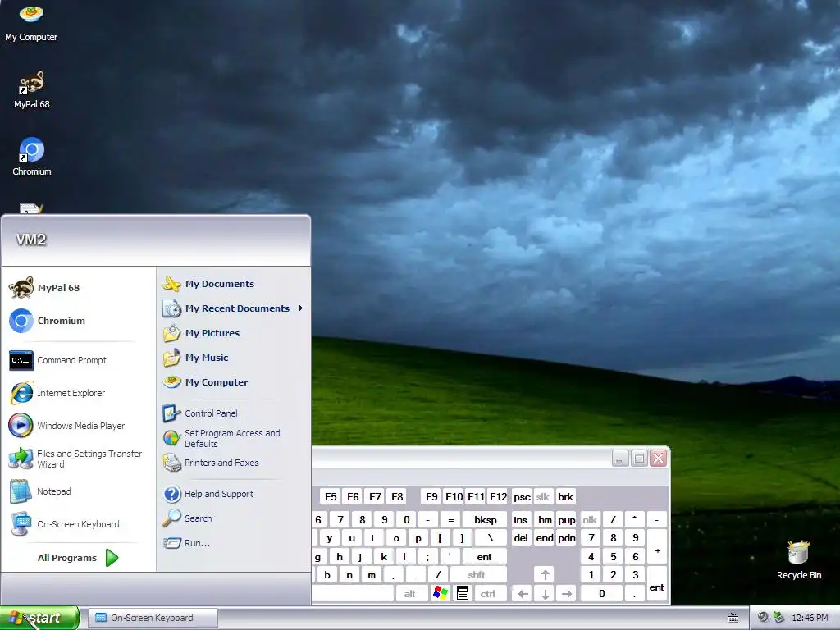Click the numpad ent key

657,584
